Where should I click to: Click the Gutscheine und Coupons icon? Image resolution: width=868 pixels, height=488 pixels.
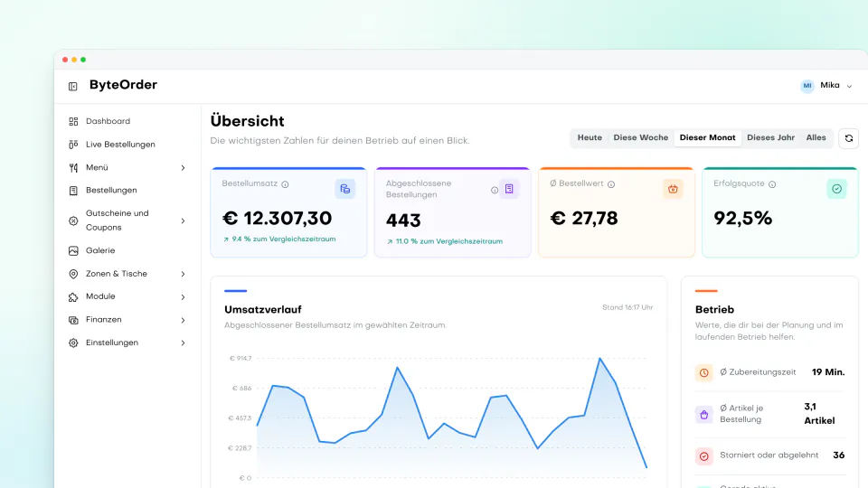click(73, 221)
